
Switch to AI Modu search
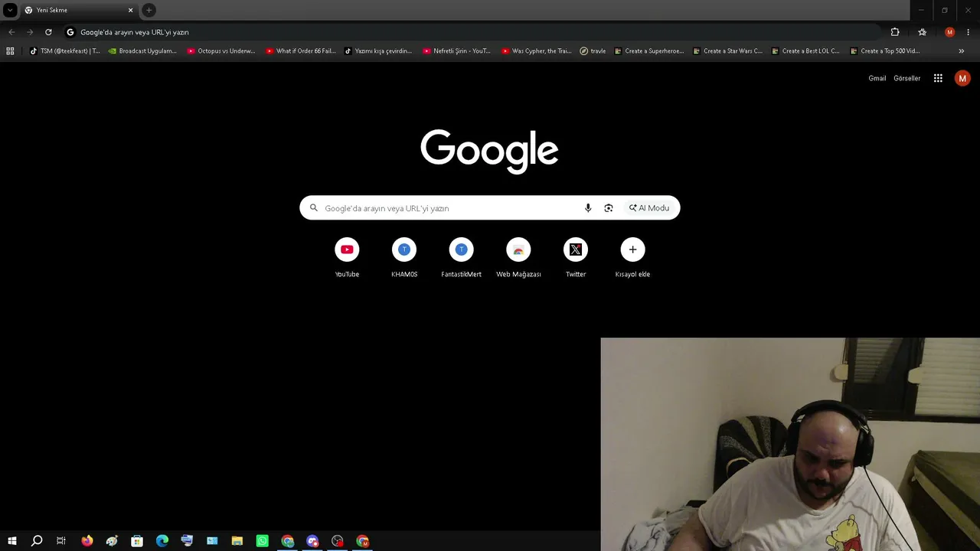(x=649, y=208)
